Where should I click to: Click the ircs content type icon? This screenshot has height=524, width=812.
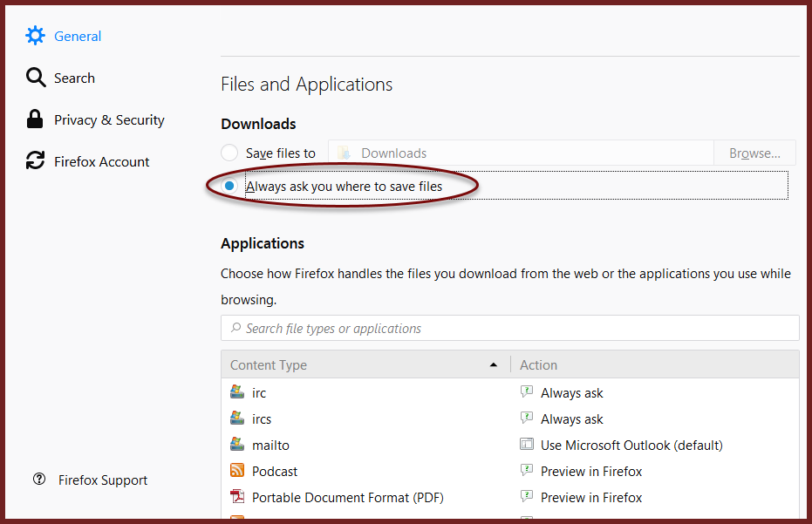(x=237, y=418)
